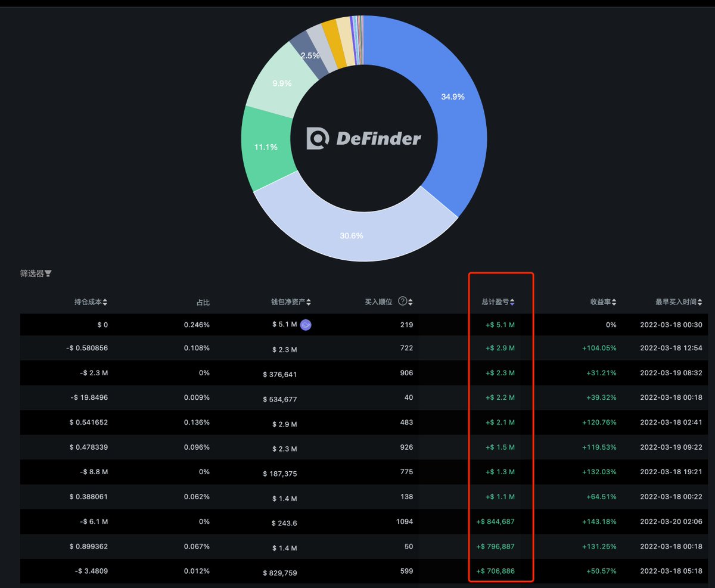Select the 11.1% green donut segment
The image size is (715, 588).
[266, 146]
